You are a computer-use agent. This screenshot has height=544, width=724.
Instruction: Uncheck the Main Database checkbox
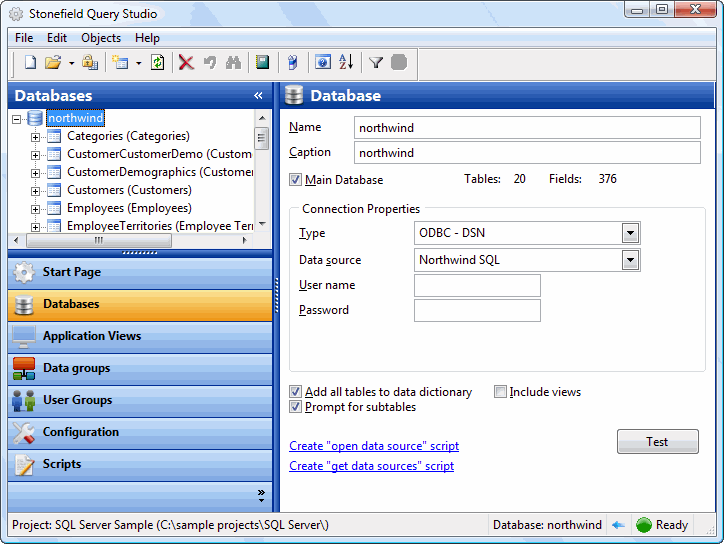[x=295, y=180]
